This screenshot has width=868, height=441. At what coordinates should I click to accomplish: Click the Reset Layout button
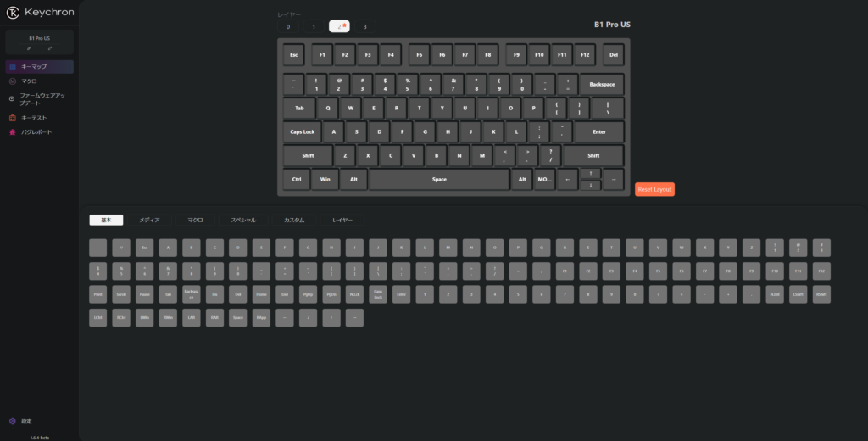pyautogui.click(x=654, y=189)
